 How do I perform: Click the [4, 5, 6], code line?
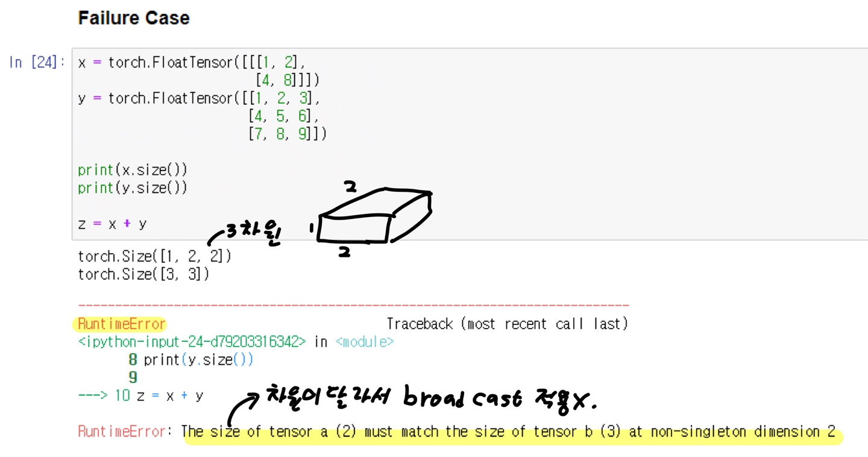coord(283,116)
